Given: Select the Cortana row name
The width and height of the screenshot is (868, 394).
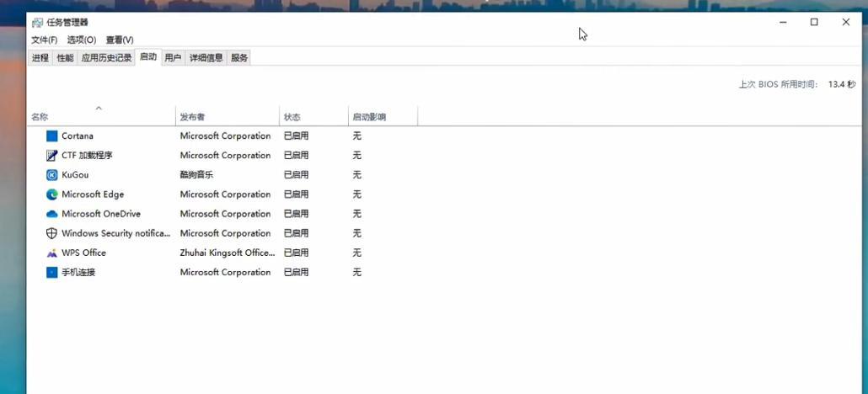Looking at the screenshot, I should tap(78, 136).
